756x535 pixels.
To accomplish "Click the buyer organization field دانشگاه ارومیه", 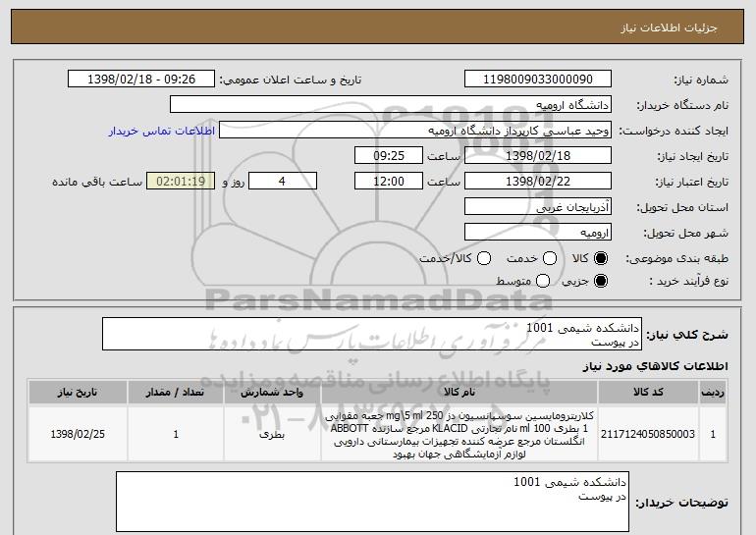I will tap(391, 104).
